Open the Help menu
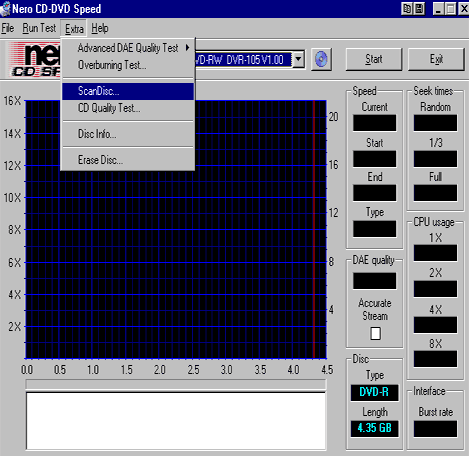Viewport: 469px width, 456px height. 100,28
